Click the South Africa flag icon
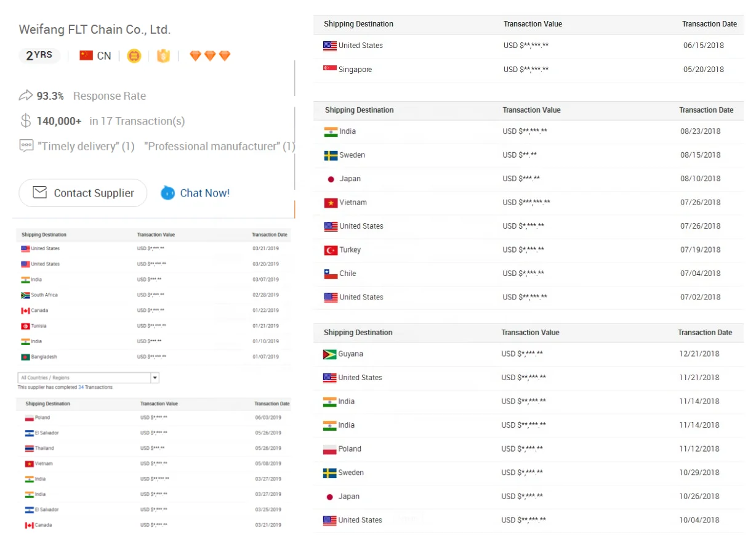 point(25,295)
